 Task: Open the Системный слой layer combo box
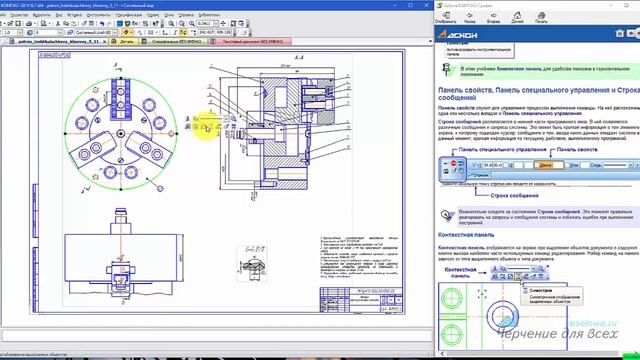point(96,32)
